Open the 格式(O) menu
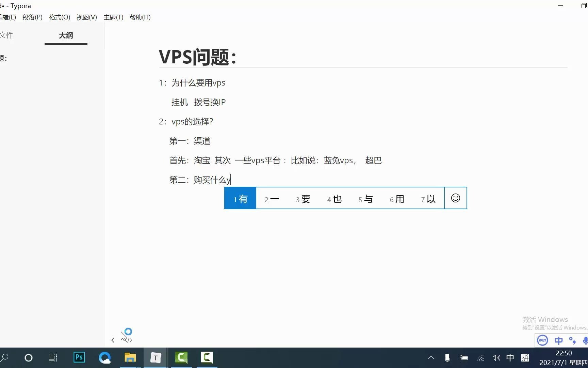 60,17
